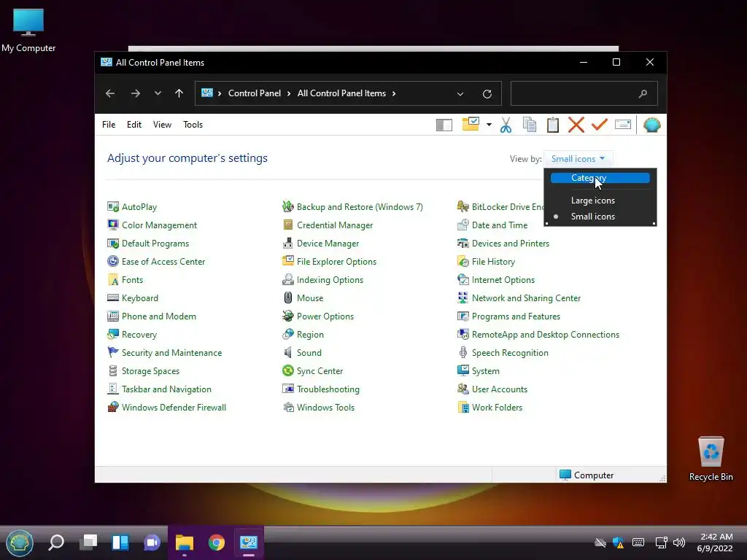Open the Tools menu
The image size is (747, 560).
pos(193,124)
